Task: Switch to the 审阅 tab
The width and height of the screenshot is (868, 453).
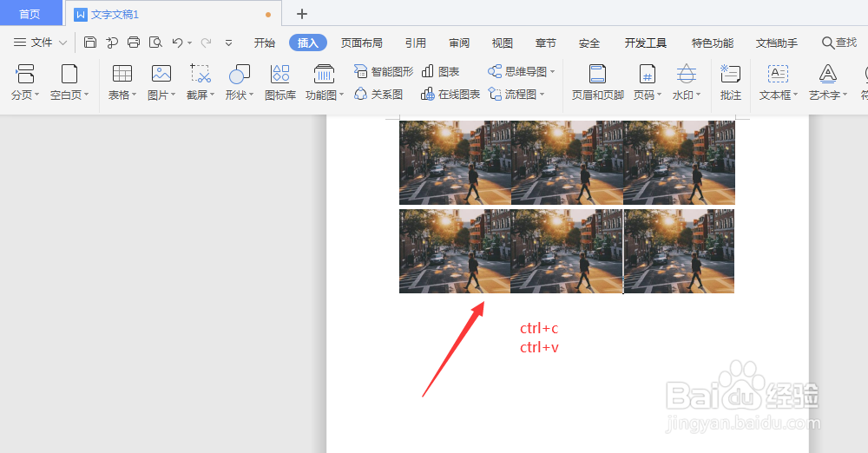Action: tap(459, 43)
